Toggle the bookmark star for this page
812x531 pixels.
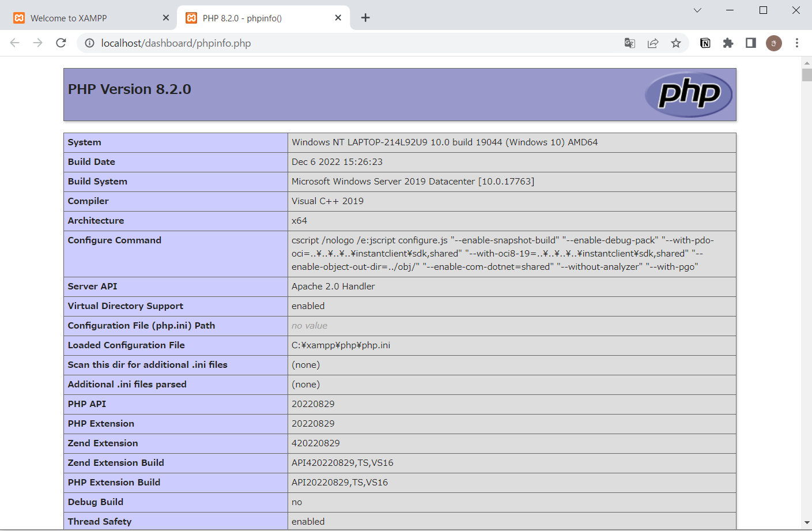click(675, 43)
